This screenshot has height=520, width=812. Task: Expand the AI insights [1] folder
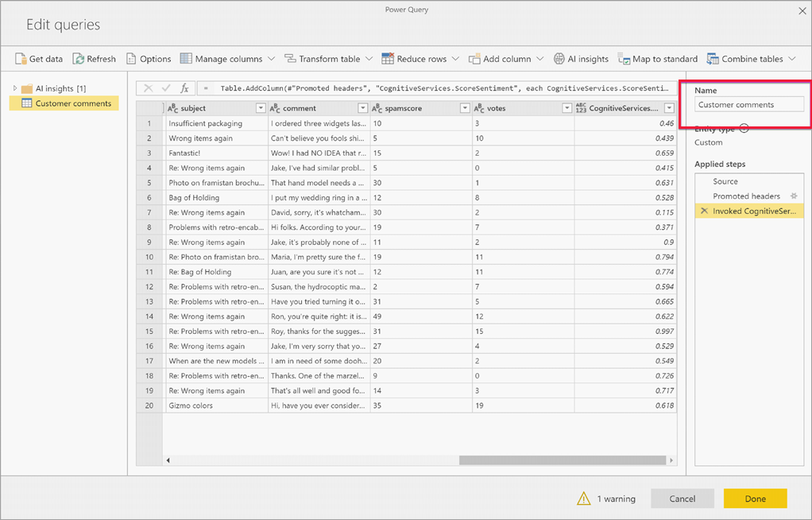point(15,88)
